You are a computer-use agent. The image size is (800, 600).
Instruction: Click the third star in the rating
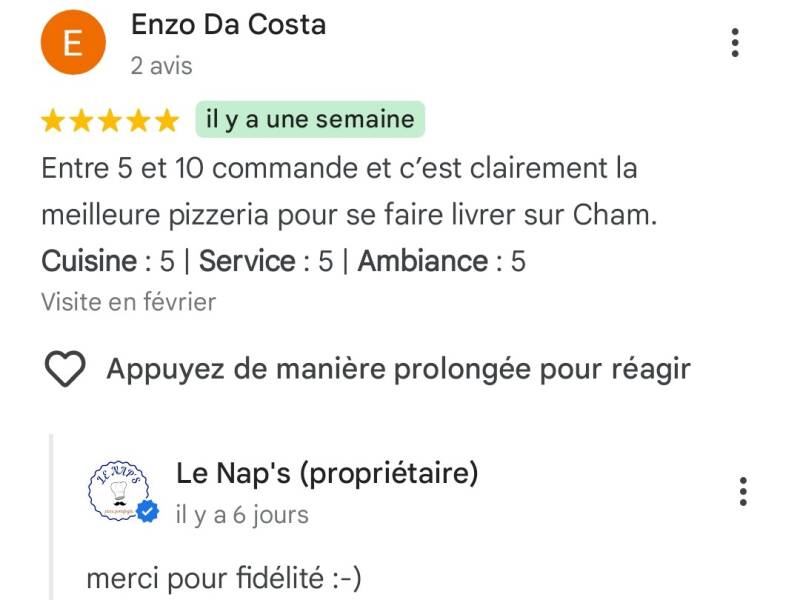110,121
